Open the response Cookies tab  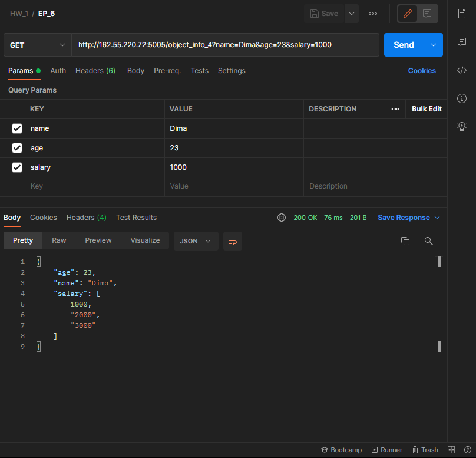[x=43, y=217]
